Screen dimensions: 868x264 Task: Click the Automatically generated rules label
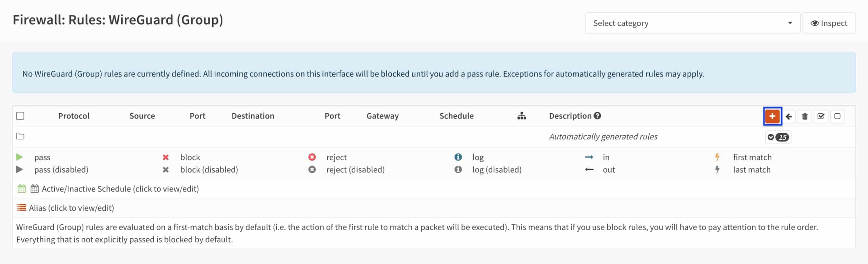(x=603, y=136)
